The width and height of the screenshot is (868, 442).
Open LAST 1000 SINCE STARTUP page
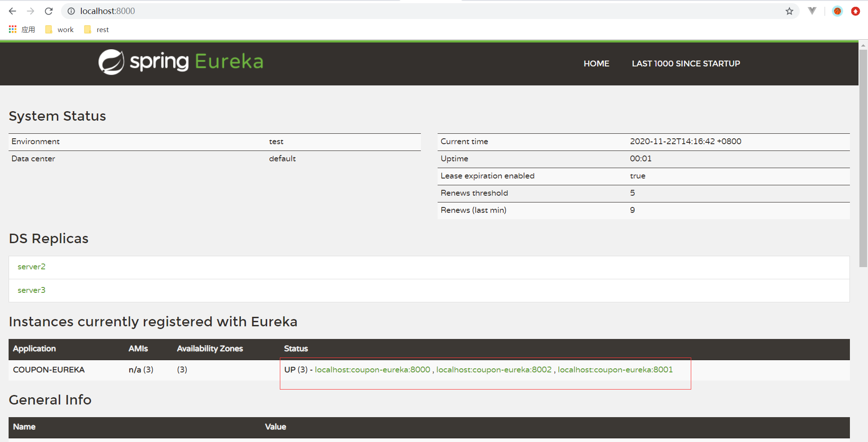(x=686, y=64)
